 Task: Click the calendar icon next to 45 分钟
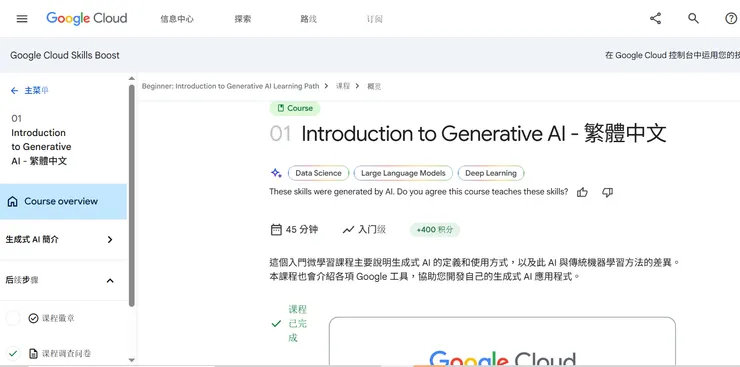276,230
